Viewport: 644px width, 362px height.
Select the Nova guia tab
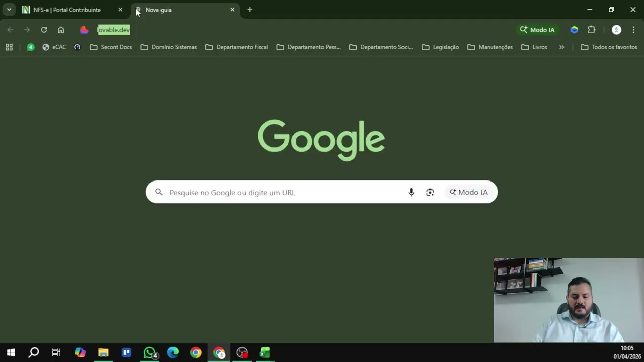pos(185,10)
